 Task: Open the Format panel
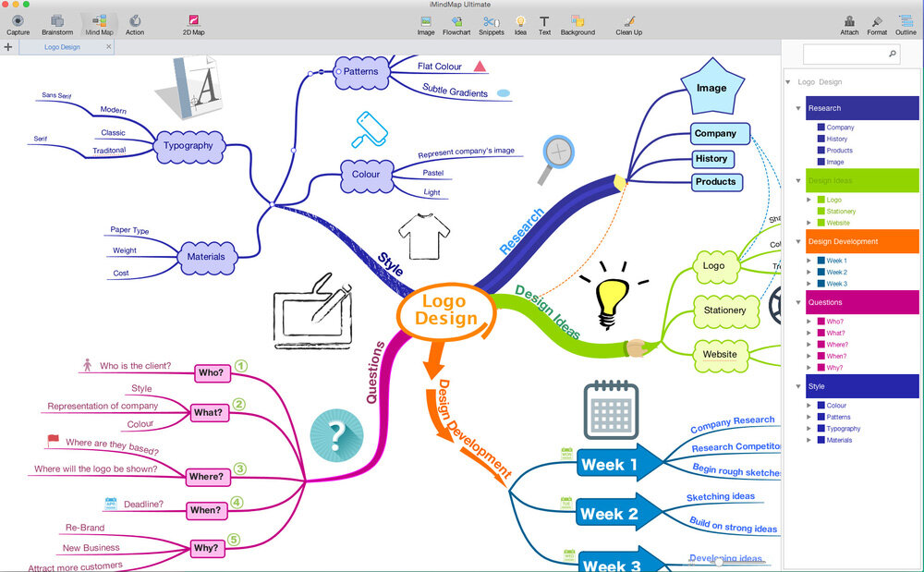tap(877, 25)
